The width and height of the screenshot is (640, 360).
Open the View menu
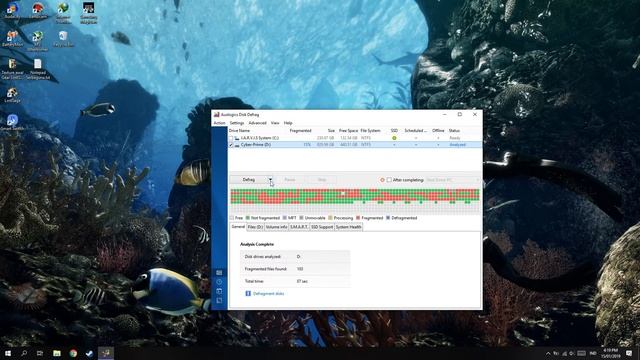click(x=275, y=123)
